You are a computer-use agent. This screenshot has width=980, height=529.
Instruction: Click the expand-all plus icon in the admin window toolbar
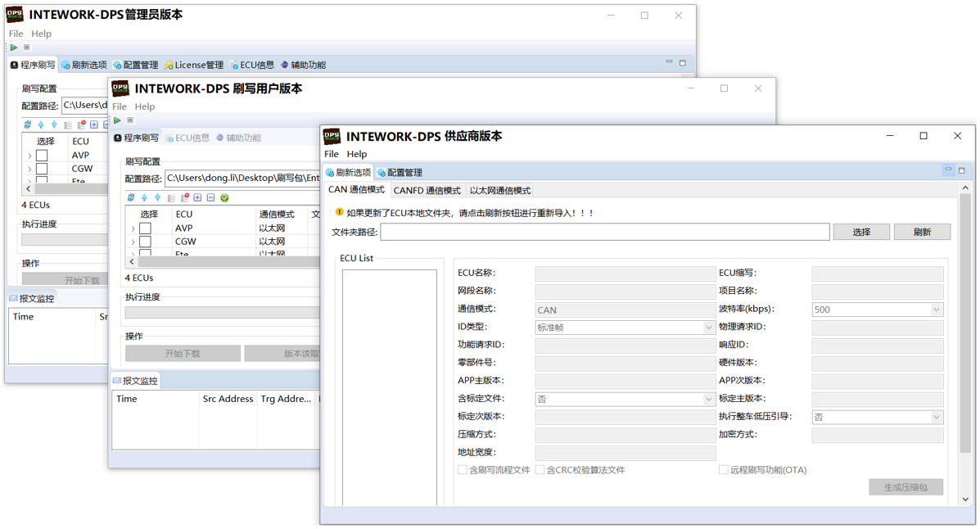(x=94, y=125)
